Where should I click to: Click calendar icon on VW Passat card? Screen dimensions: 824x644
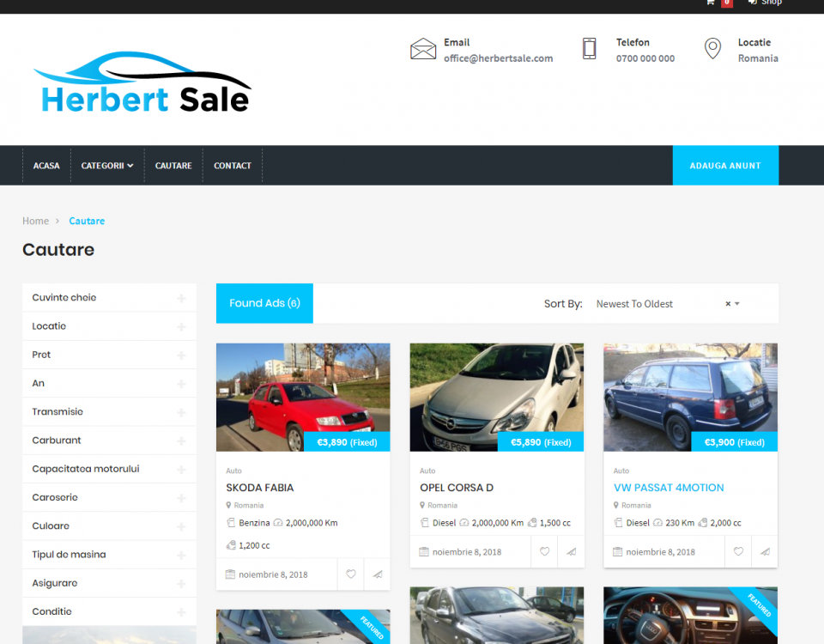pos(618,551)
